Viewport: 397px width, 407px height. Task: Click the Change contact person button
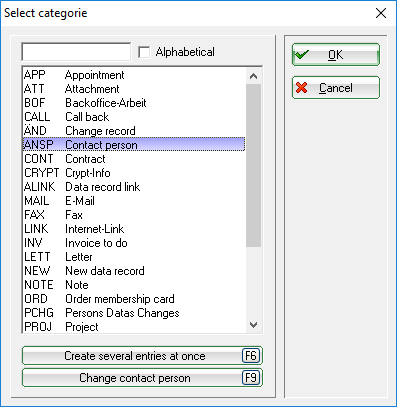142,378
